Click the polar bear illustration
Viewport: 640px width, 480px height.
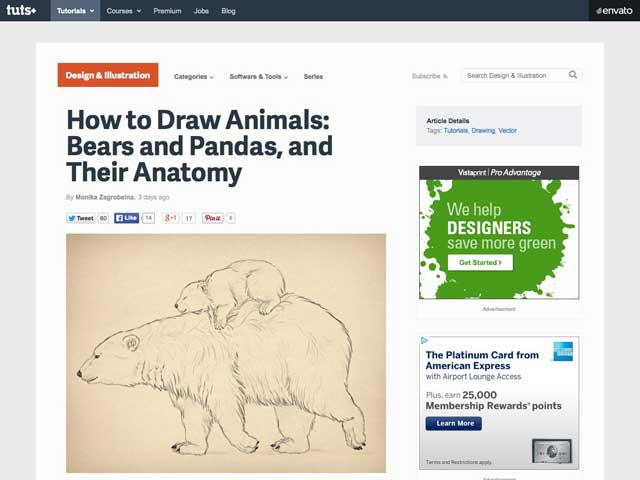tap(226, 353)
